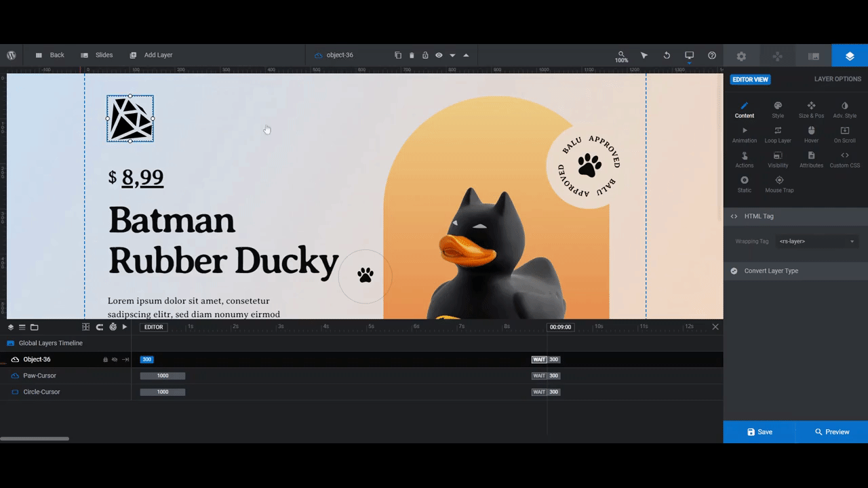Hide the Object-36 layer in timeline

[115, 360]
